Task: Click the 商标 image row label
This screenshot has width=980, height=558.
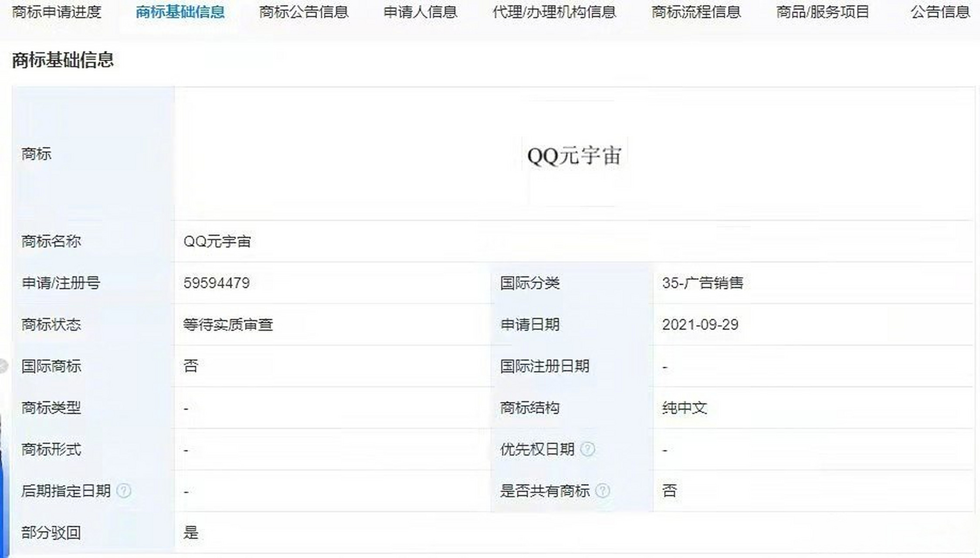Action: click(x=36, y=154)
